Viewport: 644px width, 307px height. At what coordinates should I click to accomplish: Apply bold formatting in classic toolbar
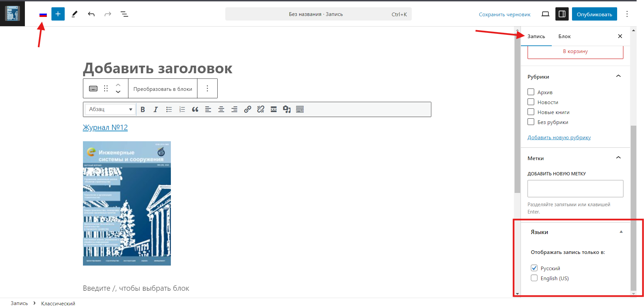pos(143,109)
